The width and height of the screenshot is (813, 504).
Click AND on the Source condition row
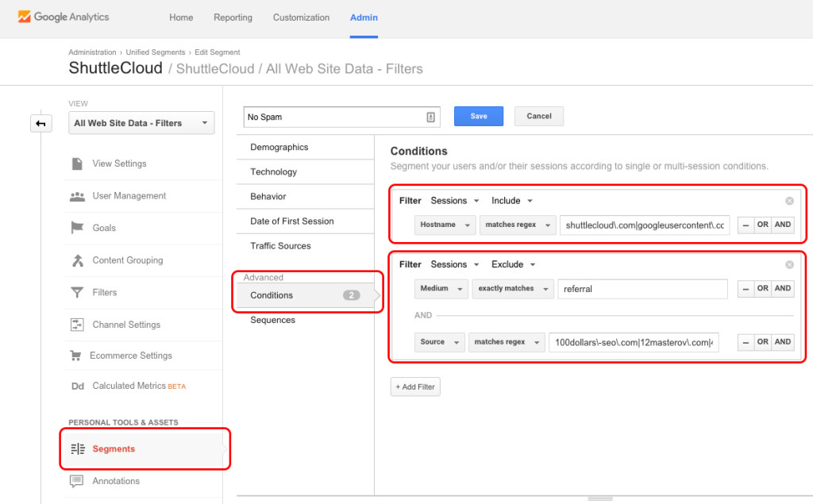[x=783, y=342]
